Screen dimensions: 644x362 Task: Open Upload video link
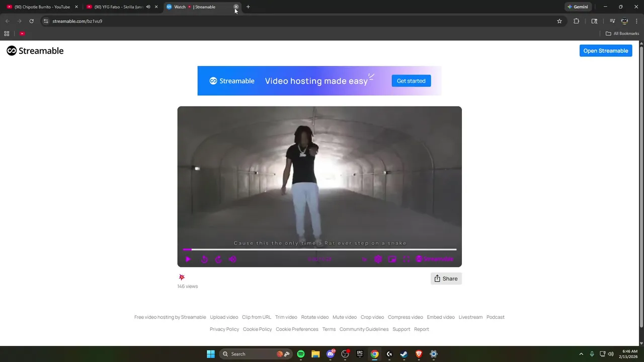pyautogui.click(x=224, y=317)
